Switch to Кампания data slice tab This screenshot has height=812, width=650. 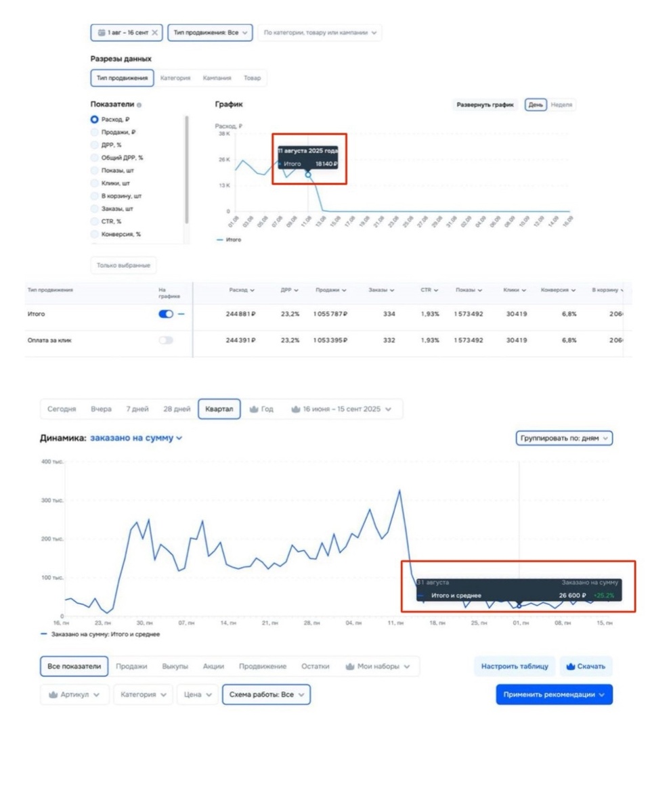pos(217,78)
